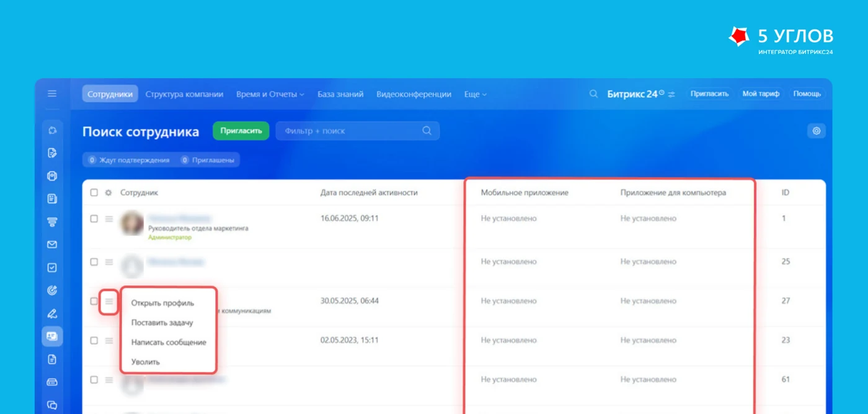
Task: Open the mail icon in left sidebar
Action: [x=52, y=244]
